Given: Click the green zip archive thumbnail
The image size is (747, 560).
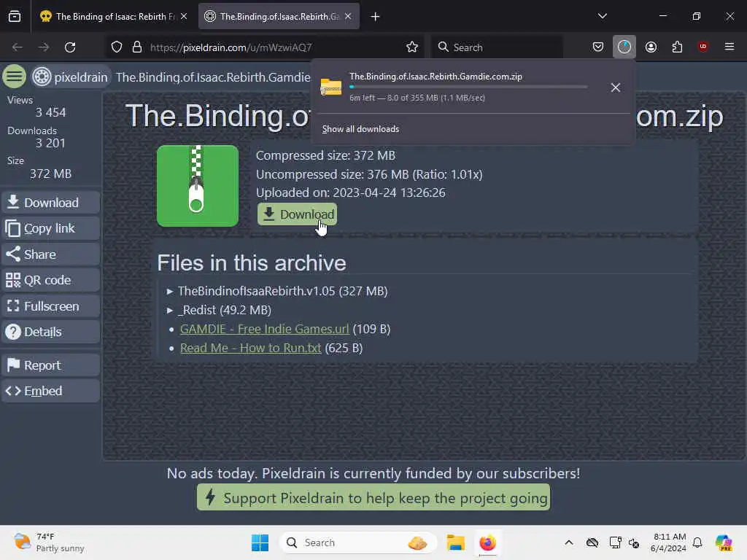Looking at the screenshot, I should [198, 186].
